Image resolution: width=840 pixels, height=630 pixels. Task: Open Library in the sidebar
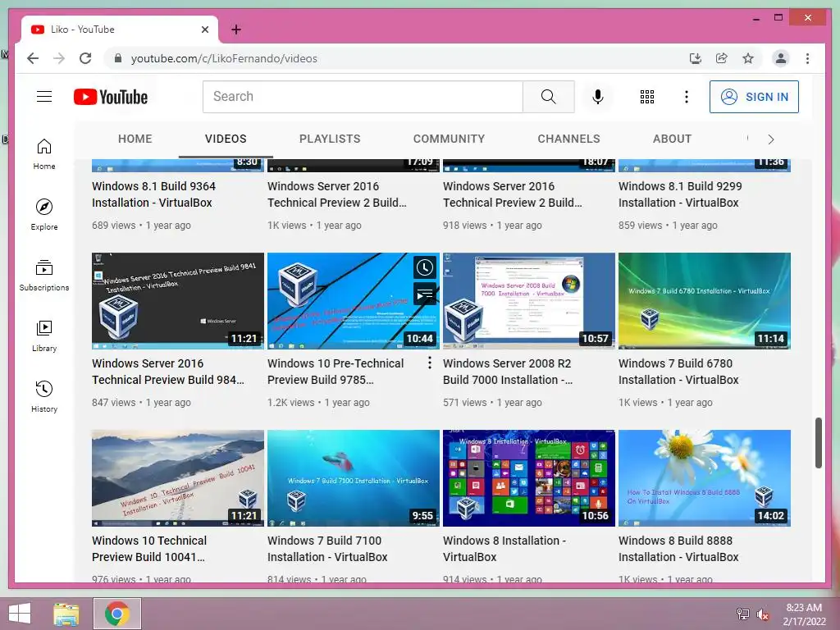(x=44, y=336)
